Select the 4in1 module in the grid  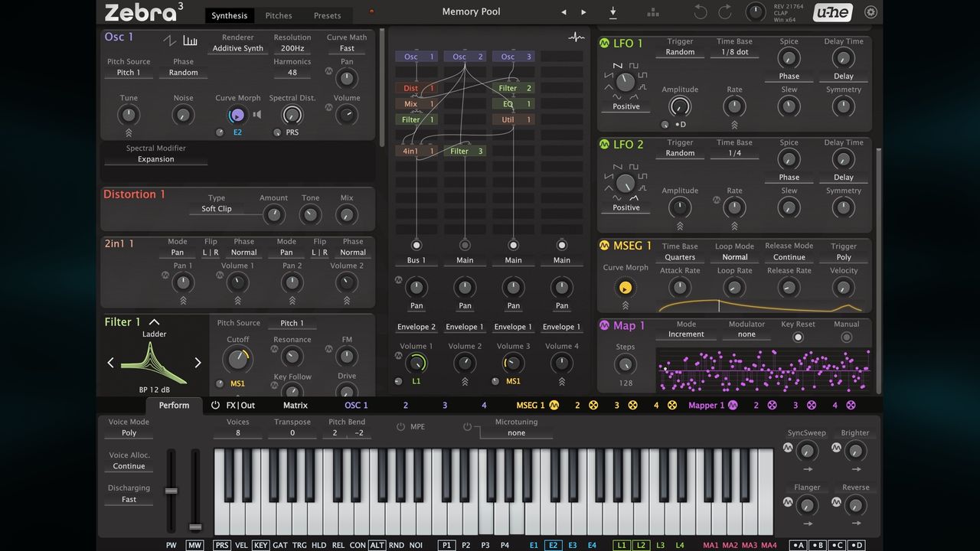[416, 152]
